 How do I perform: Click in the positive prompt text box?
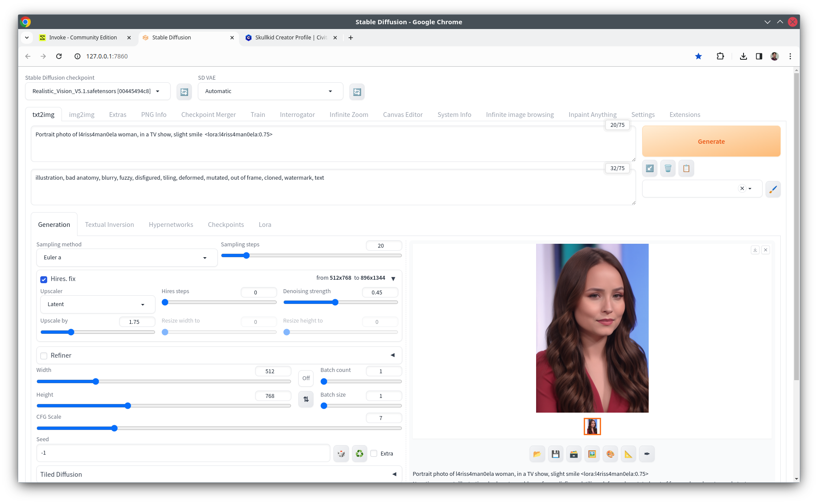[x=333, y=144]
